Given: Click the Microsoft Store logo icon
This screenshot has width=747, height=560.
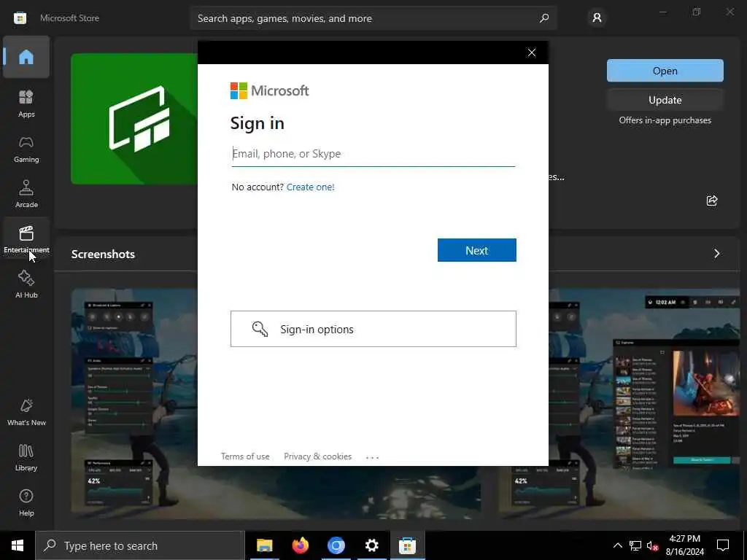Looking at the screenshot, I should (x=20, y=18).
